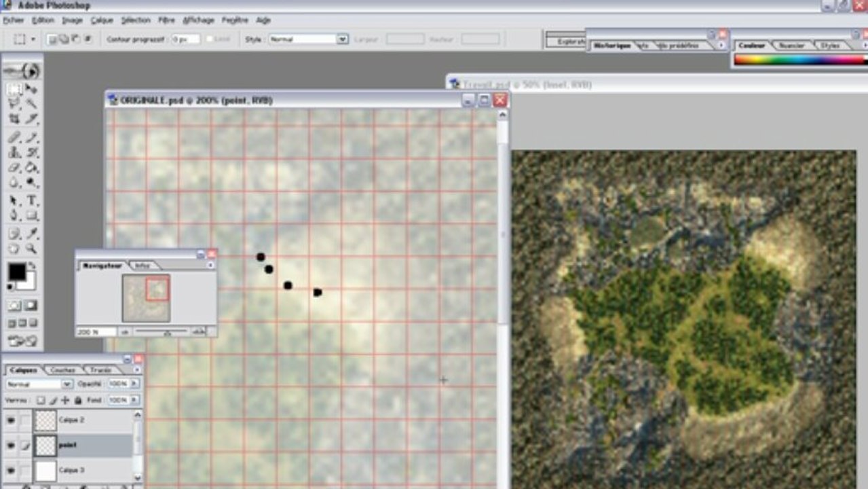Select the Notes tool
868x489 pixels.
coord(14,234)
